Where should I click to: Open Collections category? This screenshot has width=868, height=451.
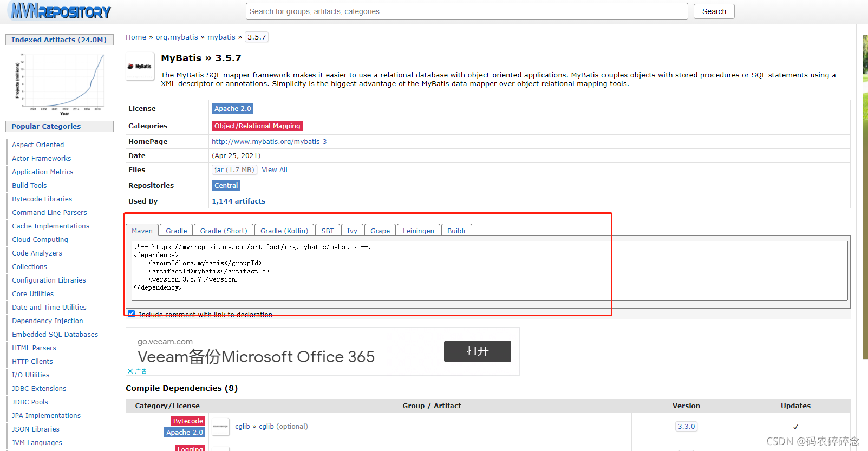(30, 266)
